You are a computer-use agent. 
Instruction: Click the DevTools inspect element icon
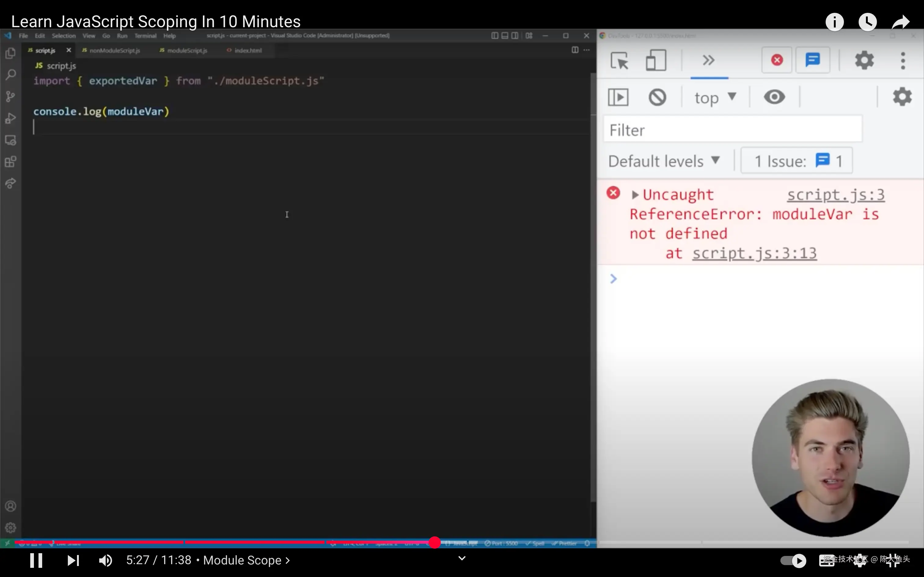619,60
